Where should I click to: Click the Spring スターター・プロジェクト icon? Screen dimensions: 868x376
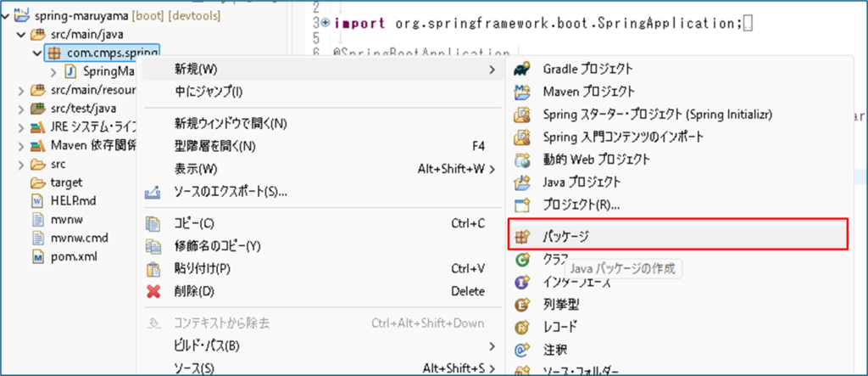pos(523,115)
